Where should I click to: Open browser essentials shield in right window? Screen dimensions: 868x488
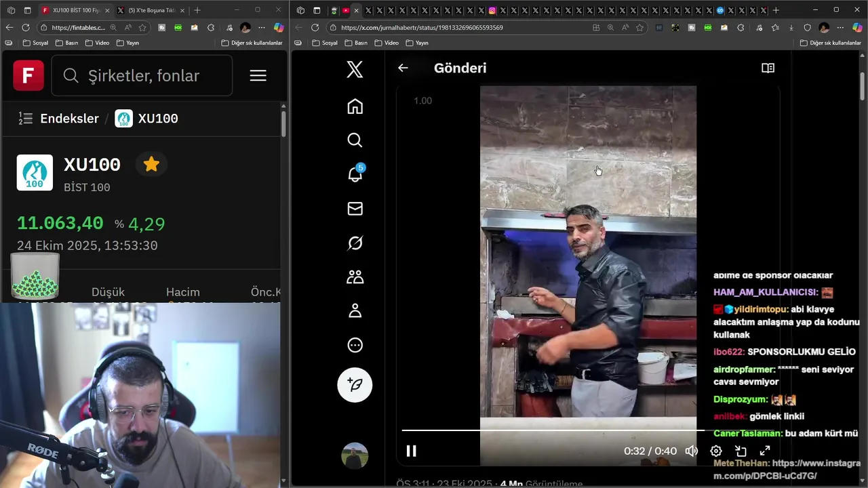[807, 28]
